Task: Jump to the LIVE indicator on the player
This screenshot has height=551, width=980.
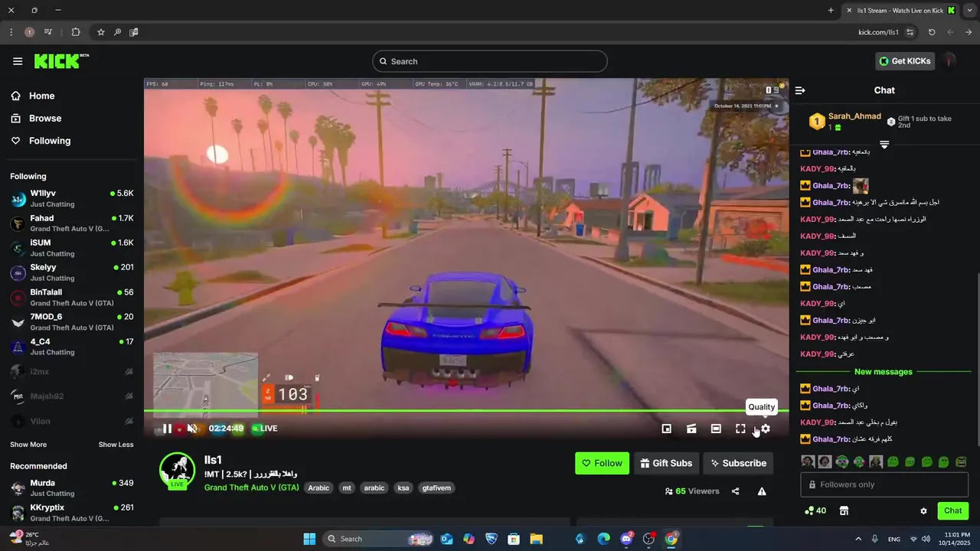Action: click(x=264, y=429)
